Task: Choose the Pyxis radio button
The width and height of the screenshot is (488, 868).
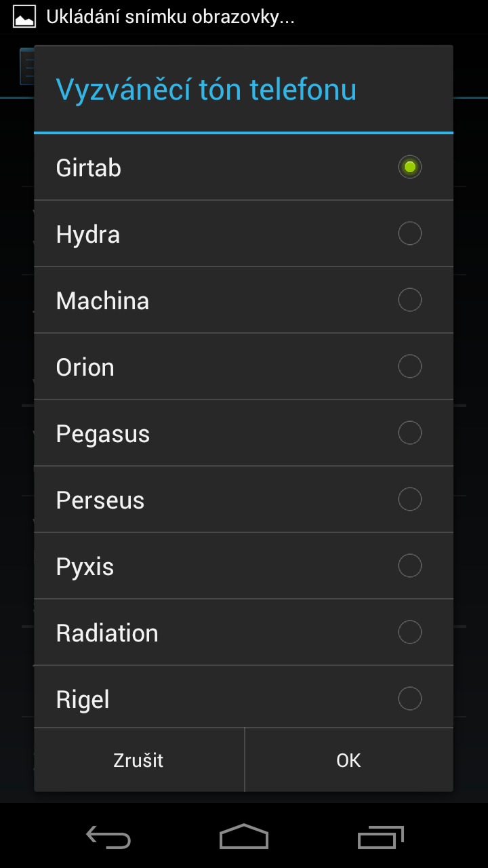Action: 409,566
